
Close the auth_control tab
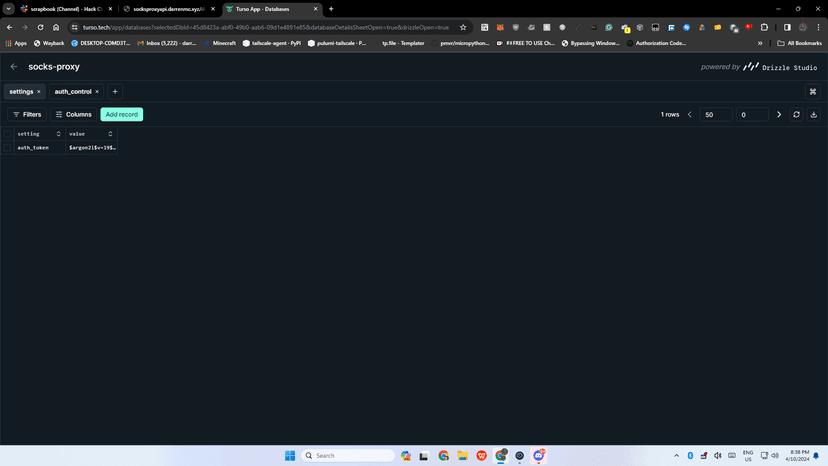point(97,92)
